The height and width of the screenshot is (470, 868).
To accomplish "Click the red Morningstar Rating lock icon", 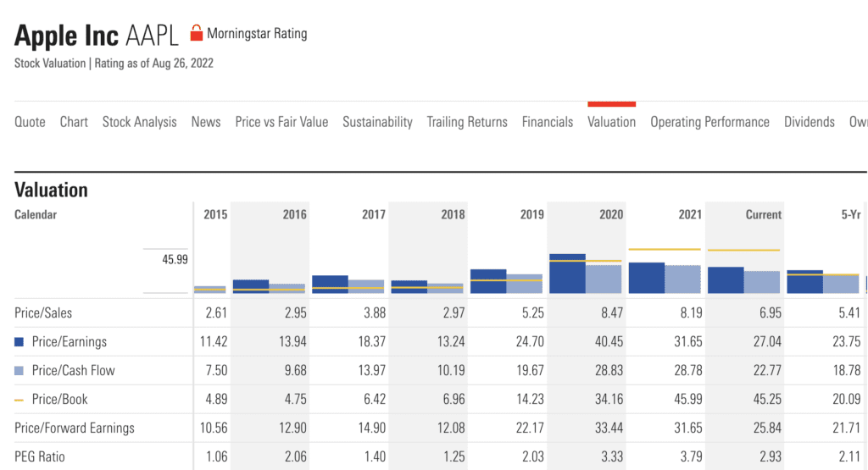I will tap(196, 33).
